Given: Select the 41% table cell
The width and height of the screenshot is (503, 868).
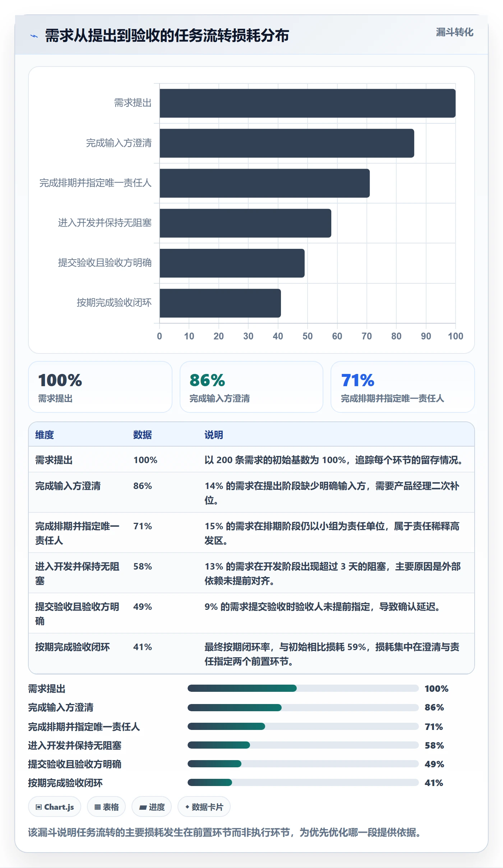Looking at the screenshot, I should pos(143,647).
